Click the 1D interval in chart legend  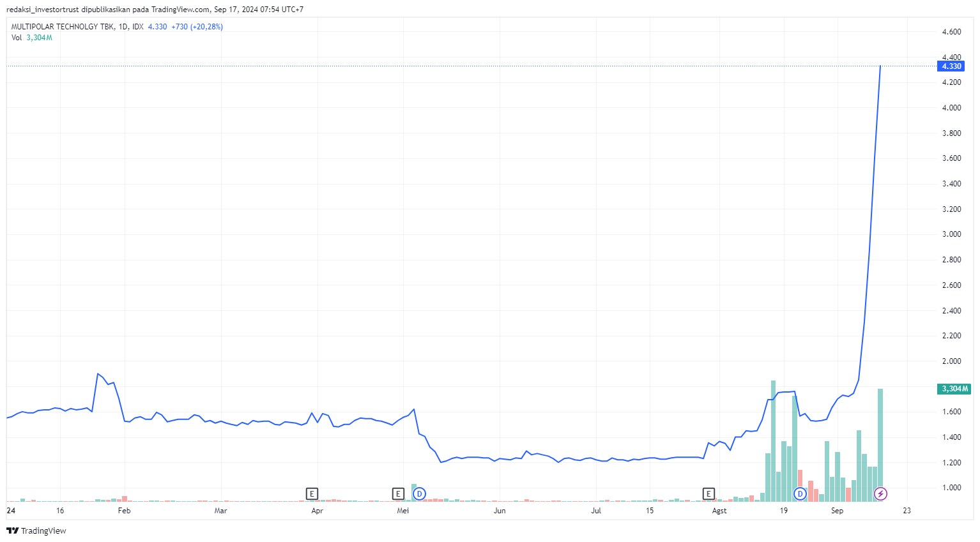point(123,27)
